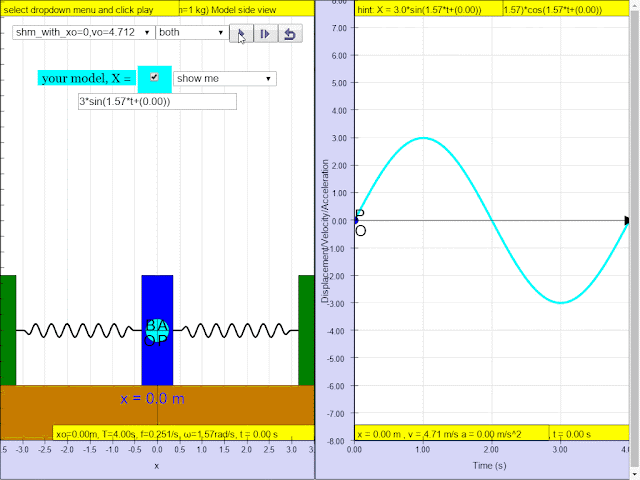640x480 pixels.
Task: Click the left spring coil
Action: coord(79,331)
